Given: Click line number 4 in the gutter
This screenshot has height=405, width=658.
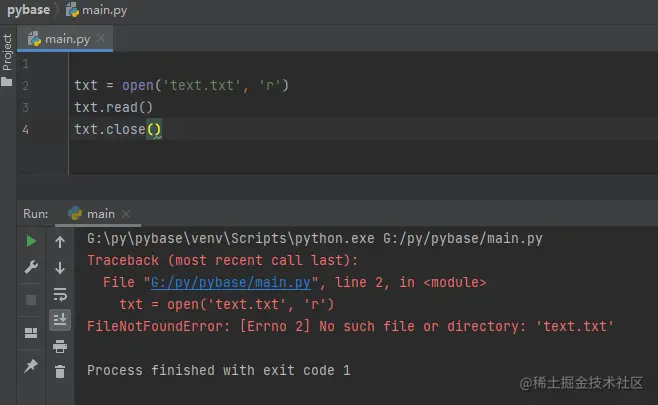Looking at the screenshot, I should click(26, 130).
